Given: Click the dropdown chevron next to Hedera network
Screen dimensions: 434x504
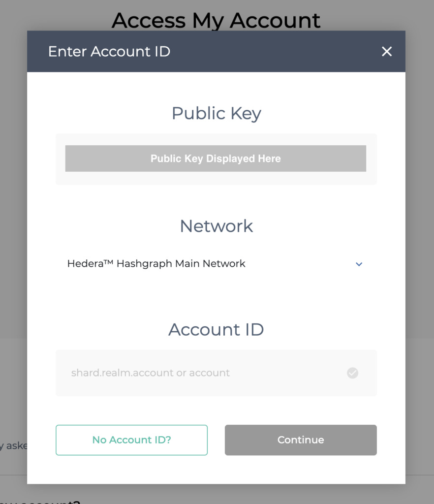Looking at the screenshot, I should point(359,264).
